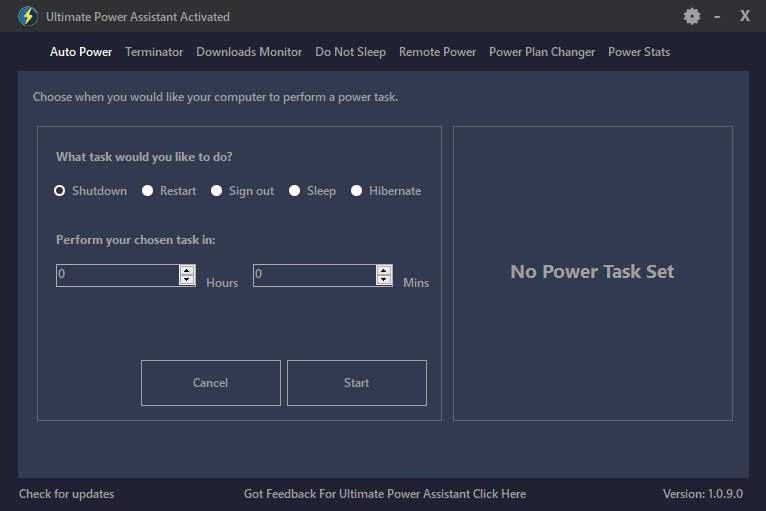Screen dimensions: 766x511
Task: Open the Downloads Monitor tab
Action: [249, 52]
